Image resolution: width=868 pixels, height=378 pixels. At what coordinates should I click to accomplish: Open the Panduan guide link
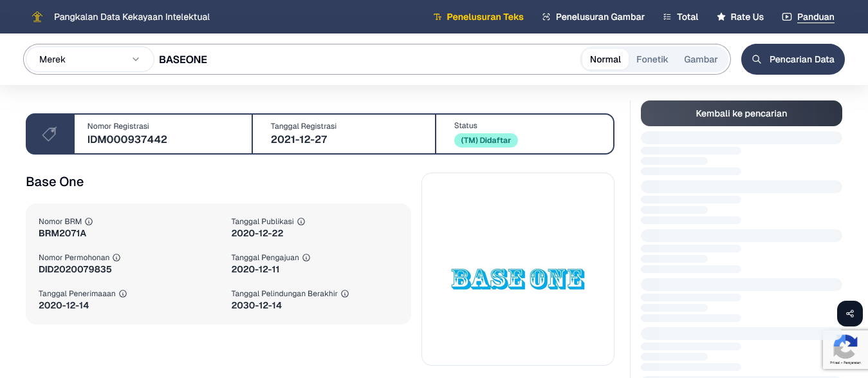click(808, 17)
